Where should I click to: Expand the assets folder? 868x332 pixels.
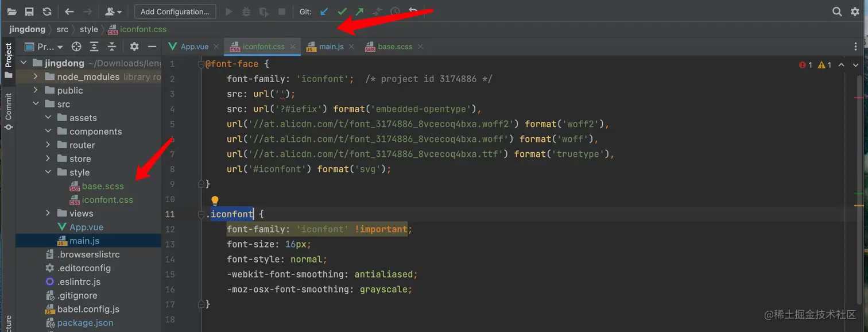(48, 118)
